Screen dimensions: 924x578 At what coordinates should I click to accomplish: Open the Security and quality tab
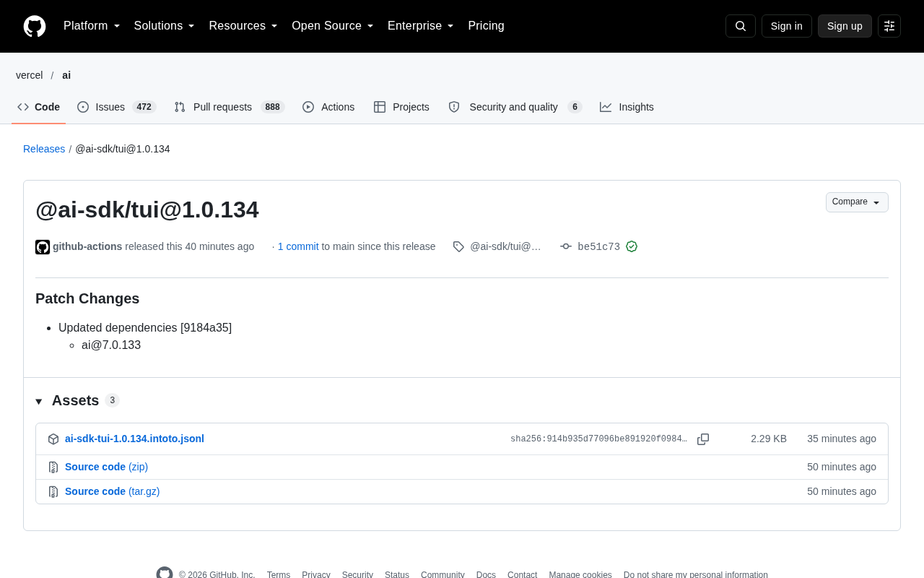(x=515, y=107)
